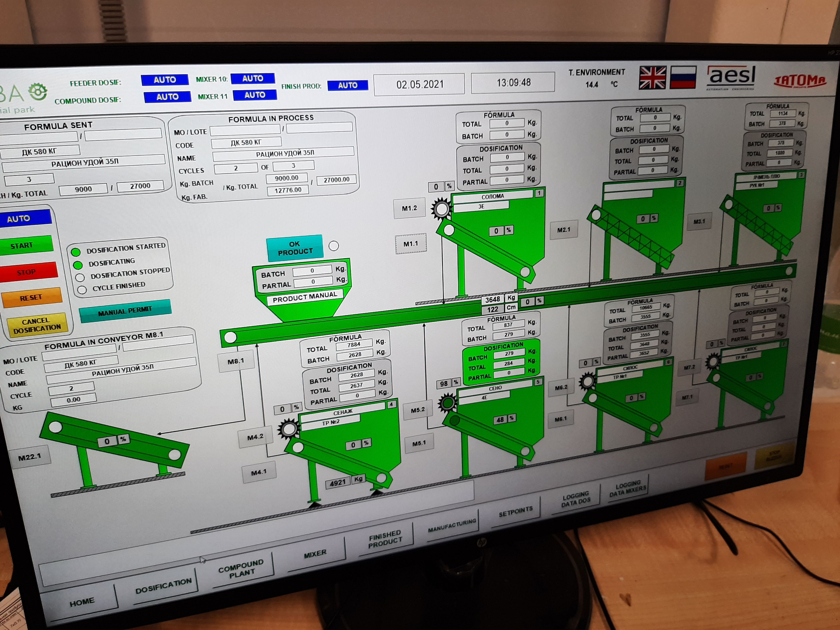Toggle COMPOUND DOSIF AUTO mode
This screenshot has height=630, width=840.
(x=168, y=97)
